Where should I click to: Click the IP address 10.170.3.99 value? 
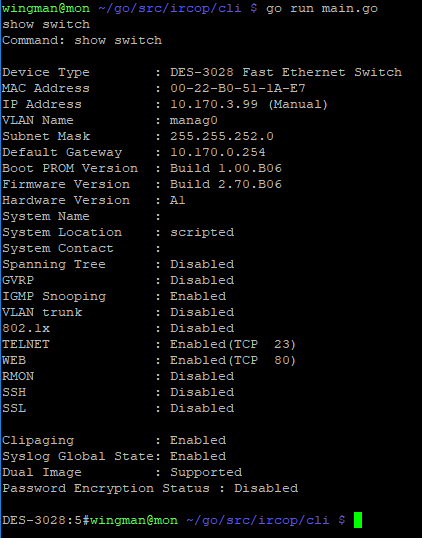[214, 104]
